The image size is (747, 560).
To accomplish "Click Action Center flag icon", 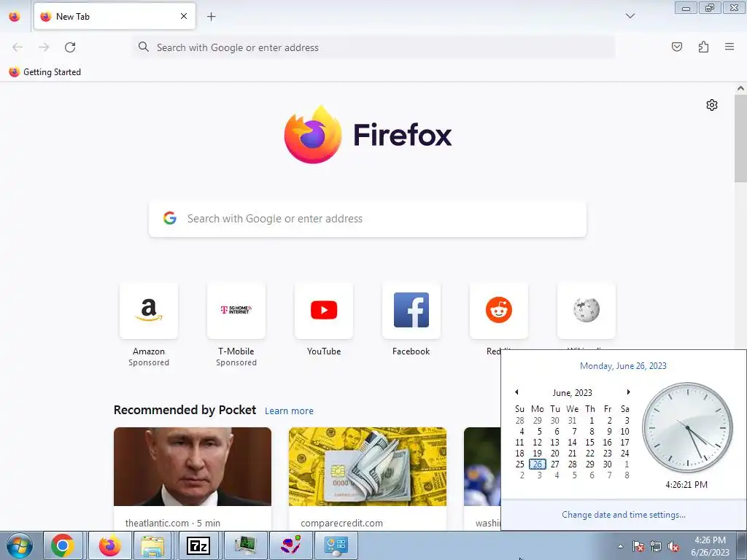I will click(x=638, y=546).
